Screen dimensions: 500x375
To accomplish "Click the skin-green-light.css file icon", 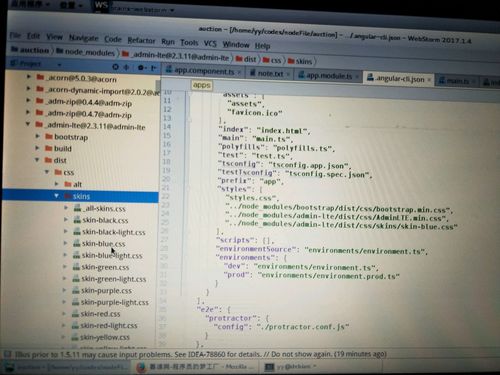I will coord(76,278).
